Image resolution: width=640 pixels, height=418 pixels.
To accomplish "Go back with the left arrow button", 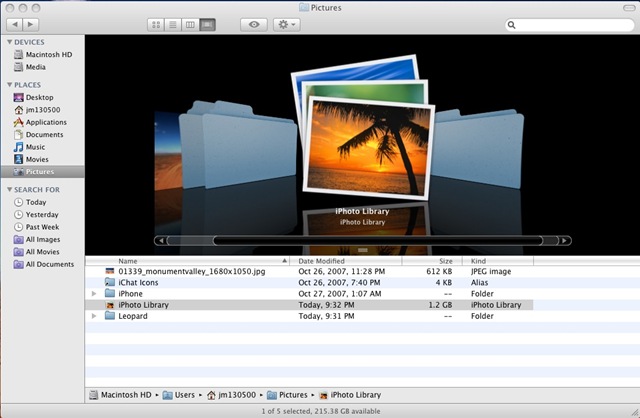I will (x=15, y=25).
